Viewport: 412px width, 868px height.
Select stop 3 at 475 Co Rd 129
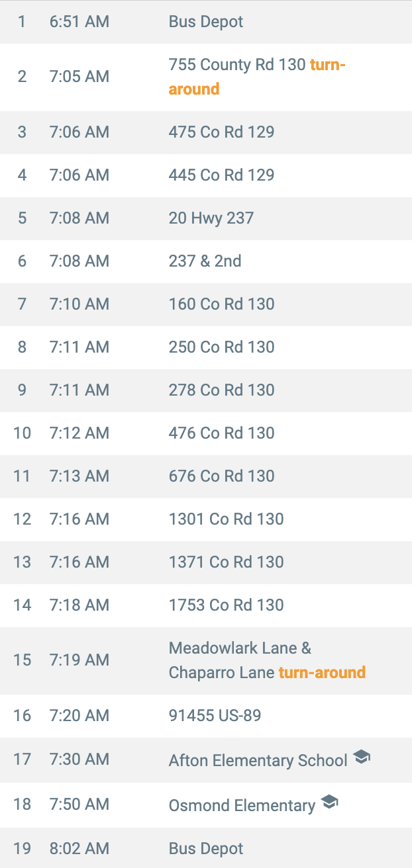coord(206,132)
